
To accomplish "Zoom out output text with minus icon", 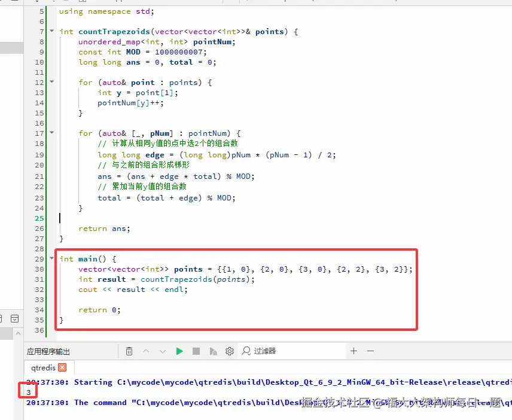I will coord(370,351).
